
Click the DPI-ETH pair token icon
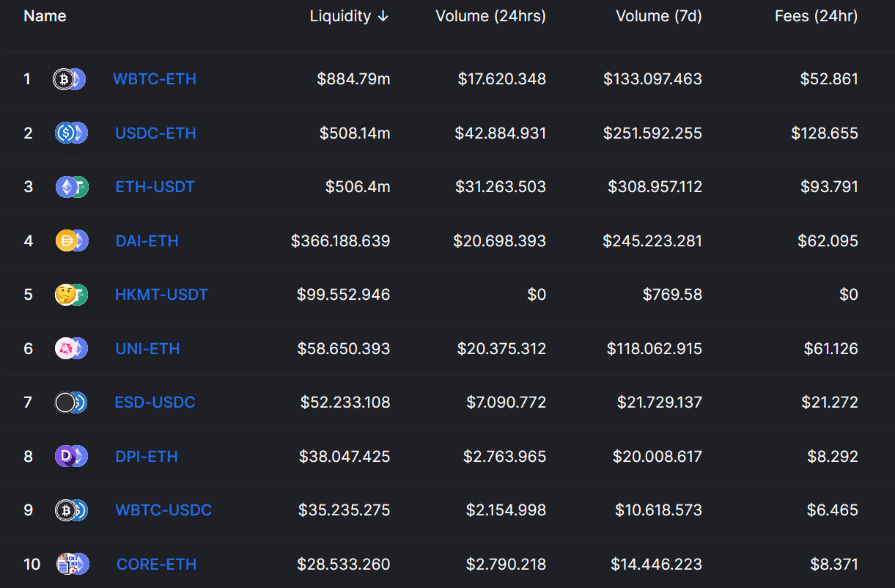(71, 456)
